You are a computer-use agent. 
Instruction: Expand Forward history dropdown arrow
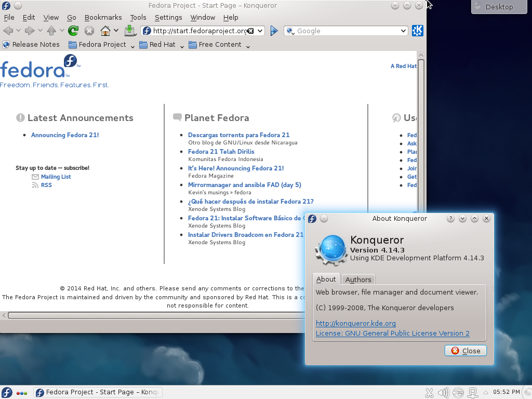[40, 31]
